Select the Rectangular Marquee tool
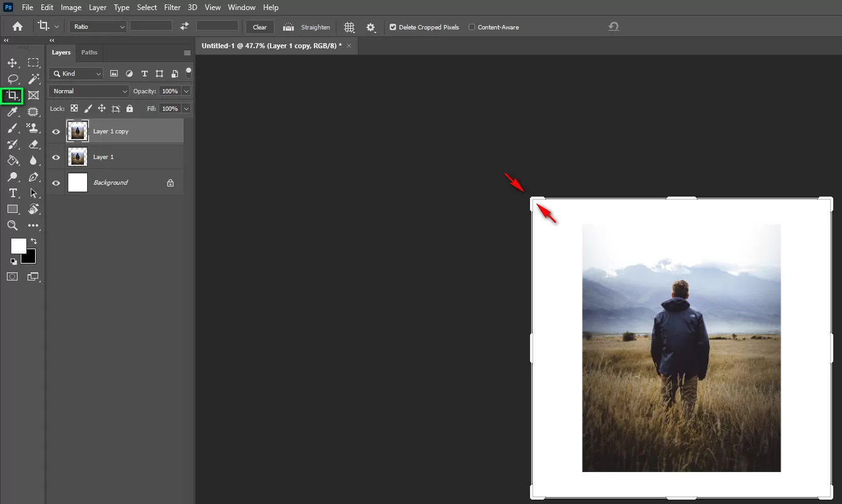Screen dimensions: 842x504 33,63
